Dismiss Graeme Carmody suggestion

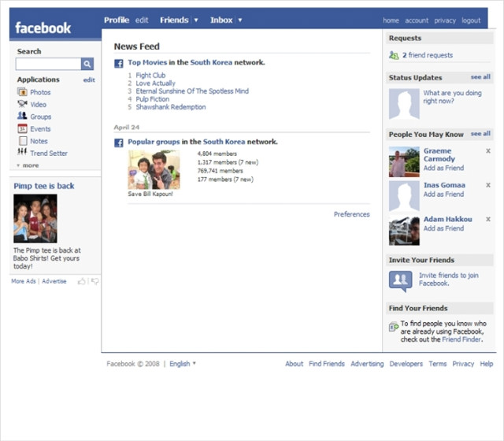coord(488,150)
